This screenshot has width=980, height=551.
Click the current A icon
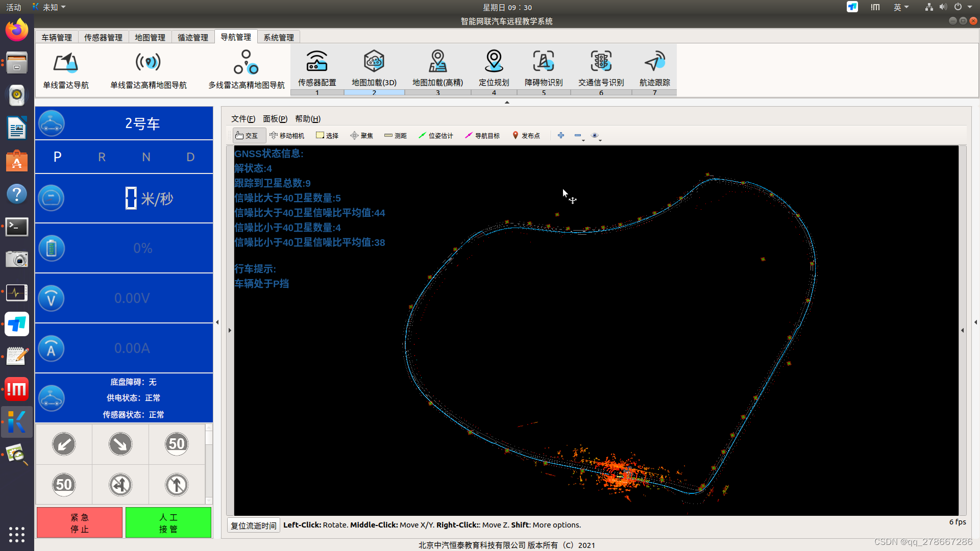tap(52, 348)
